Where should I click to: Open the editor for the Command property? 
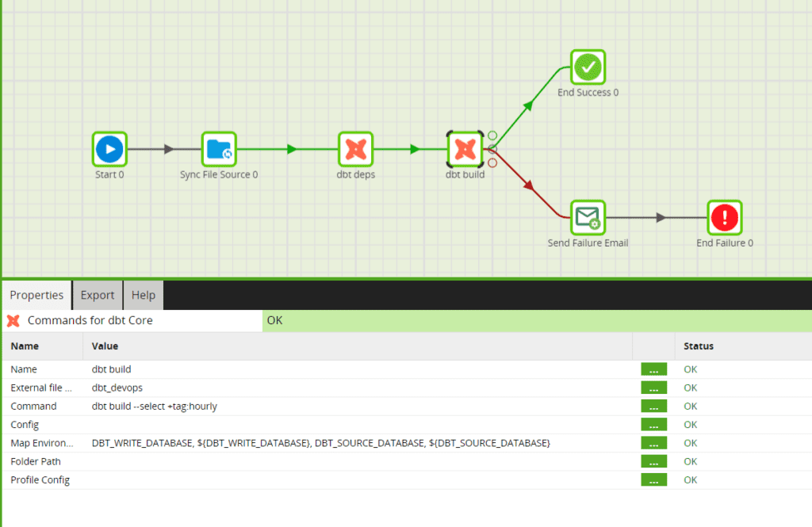[x=653, y=407]
